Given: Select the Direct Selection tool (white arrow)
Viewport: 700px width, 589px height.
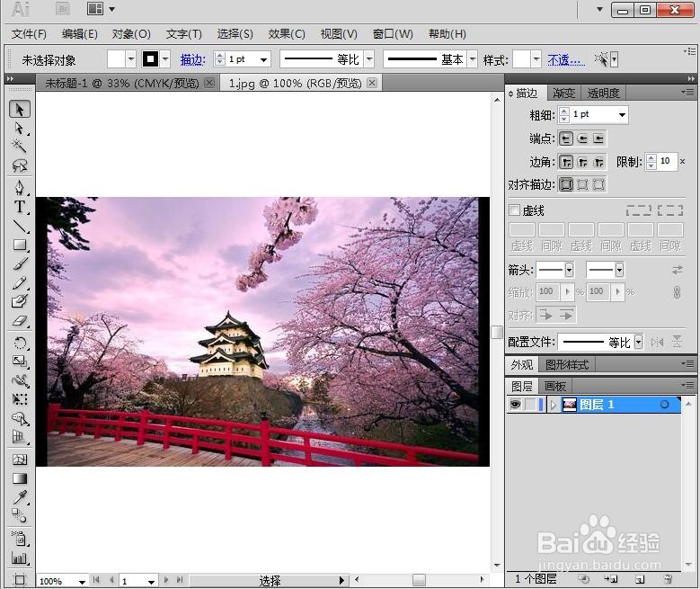Looking at the screenshot, I should [20, 129].
